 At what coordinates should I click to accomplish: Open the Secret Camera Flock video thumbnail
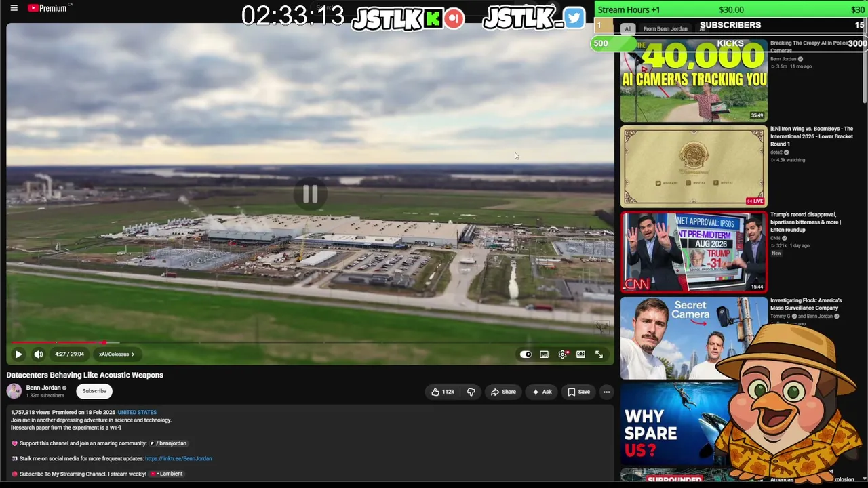pyautogui.click(x=694, y=338)
